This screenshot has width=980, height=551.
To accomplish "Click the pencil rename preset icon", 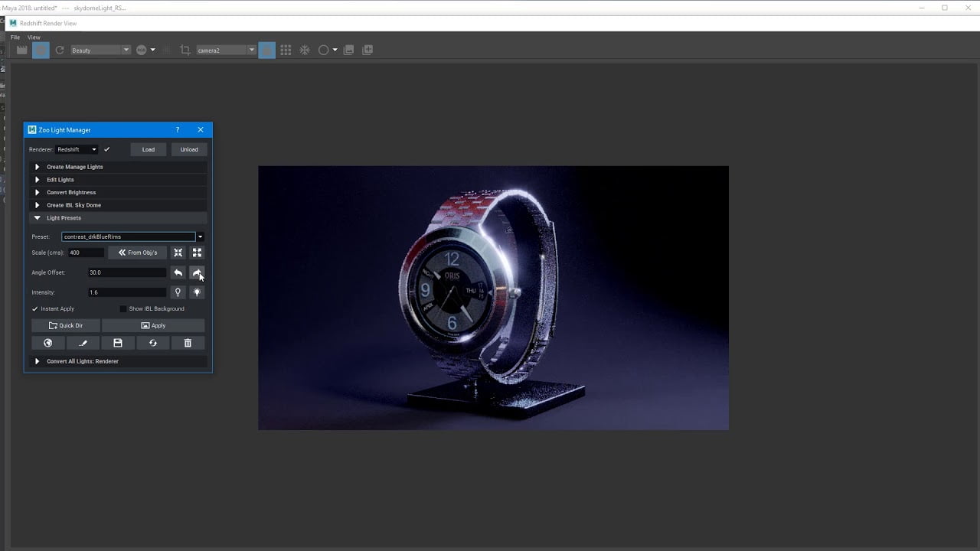I will tap(83, 343).
